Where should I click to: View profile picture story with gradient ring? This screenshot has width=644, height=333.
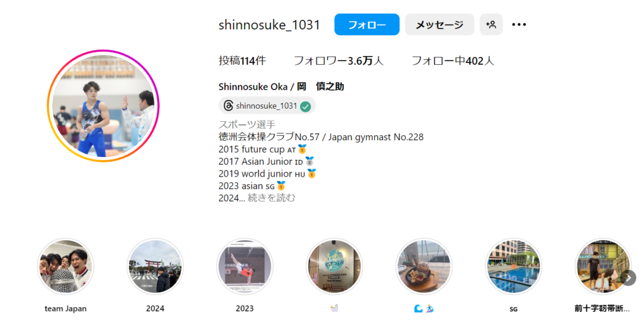pos(103,106)
